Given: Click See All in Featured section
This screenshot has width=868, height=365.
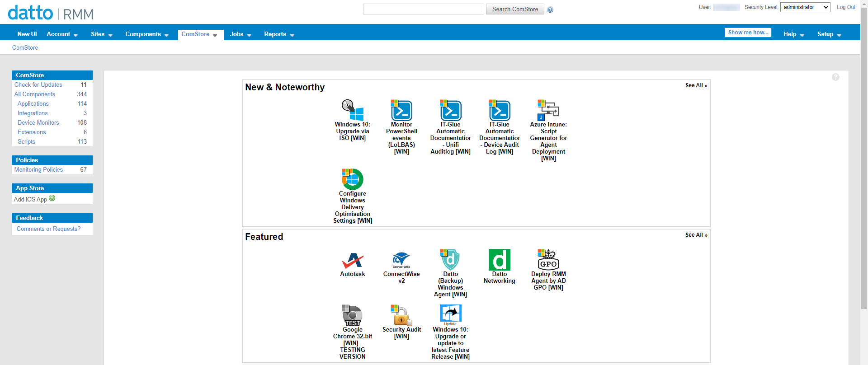Looking at the screenshot, I should click(696, 235).
